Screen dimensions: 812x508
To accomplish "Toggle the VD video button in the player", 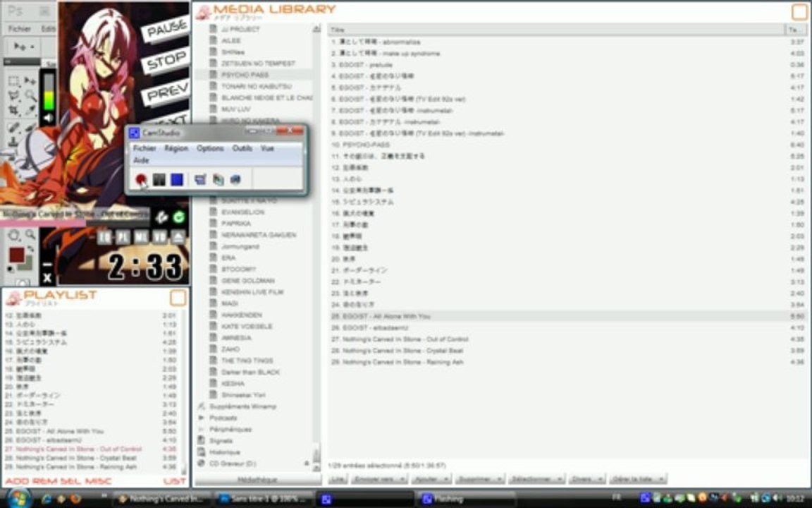I will coord(159,237).
